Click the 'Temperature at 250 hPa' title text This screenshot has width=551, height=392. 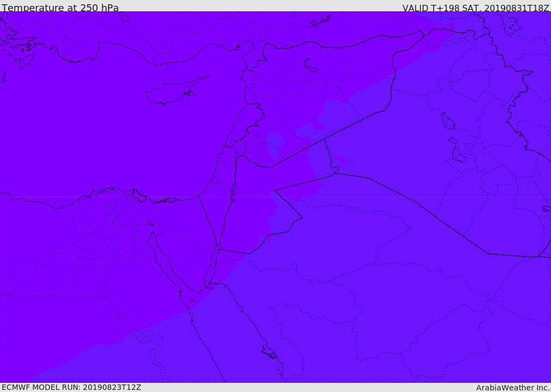(x=60, y=8)
